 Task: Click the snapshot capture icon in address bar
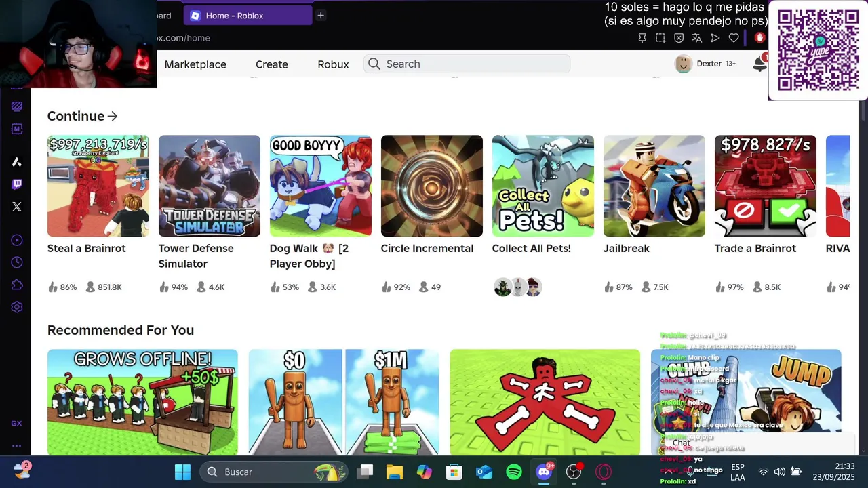pos(660,38)
